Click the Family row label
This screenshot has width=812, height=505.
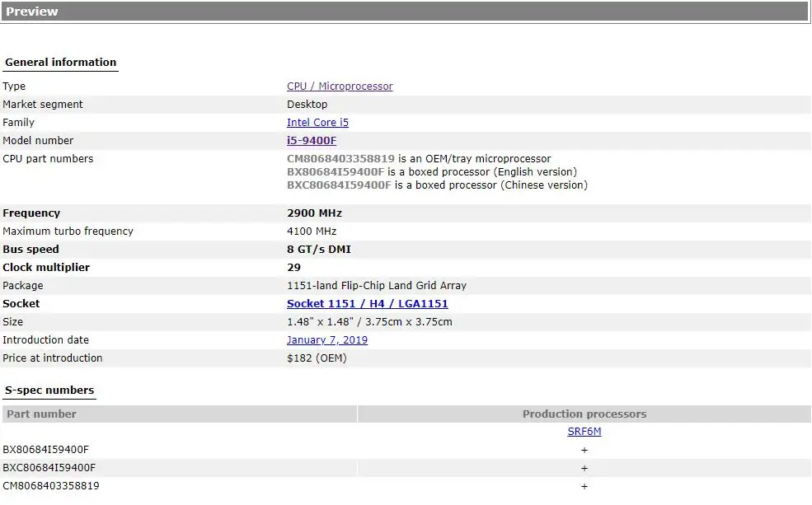coord(18,123)
